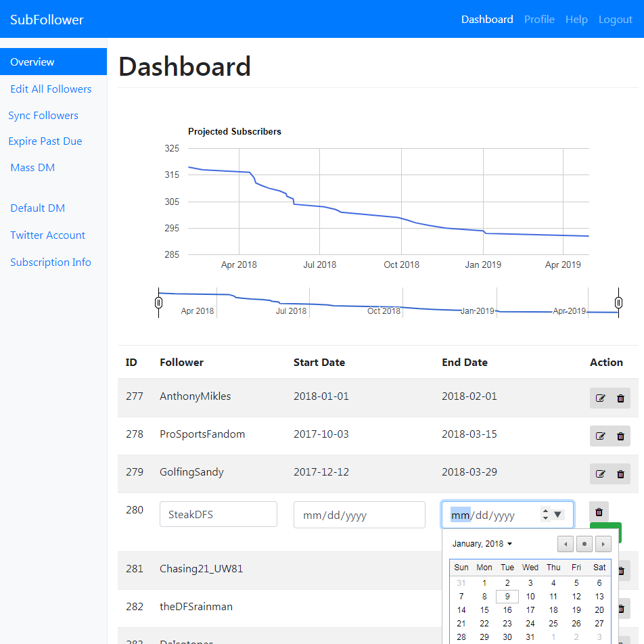The image size is (644, 644).
Task: Click the GolfingSandy follower name
Action: click(x=191, y=472)
